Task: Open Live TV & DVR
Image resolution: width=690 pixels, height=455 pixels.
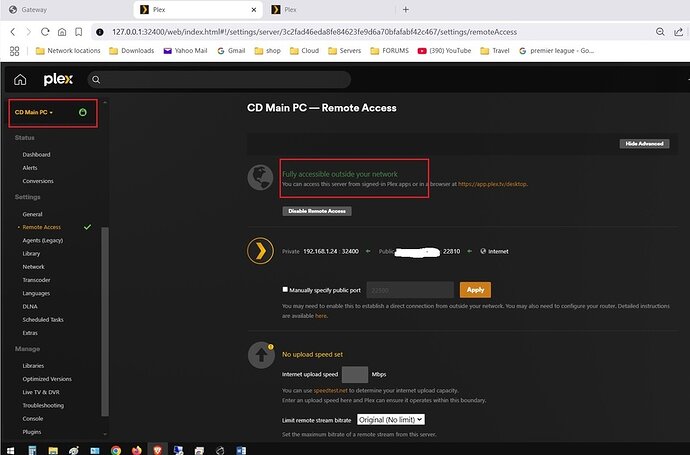Action: 41,392
